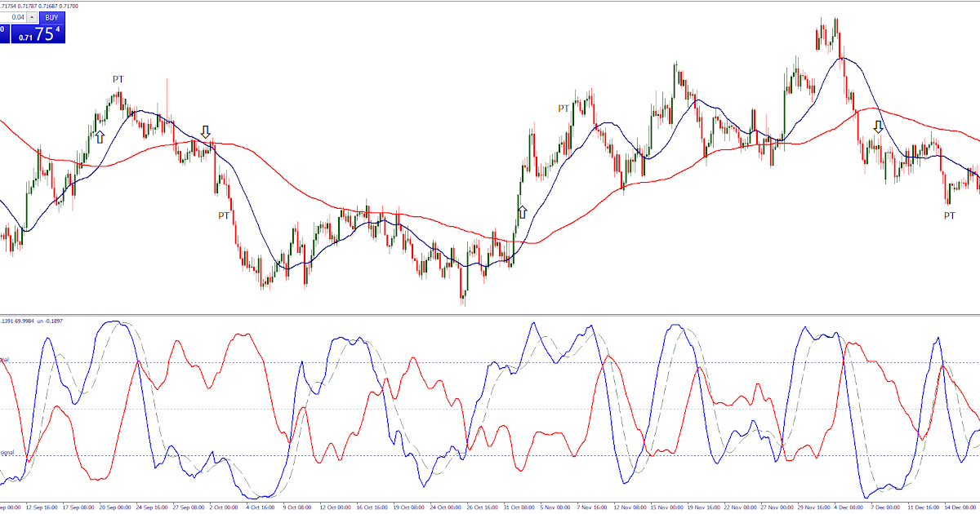Viewport: 980px width, 514px height.
Task: Click the 22 Nov 08:00 time axis label
Action: [740, 507]
